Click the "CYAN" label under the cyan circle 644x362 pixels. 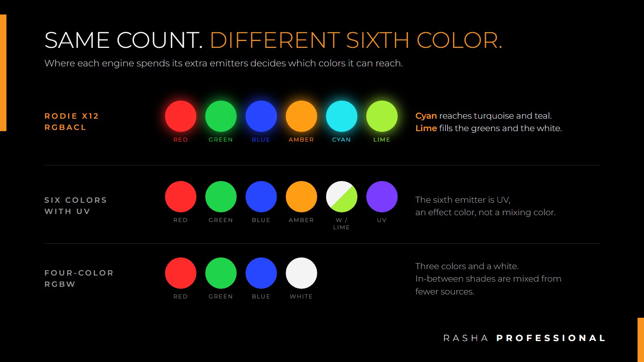tap(342, 140)
